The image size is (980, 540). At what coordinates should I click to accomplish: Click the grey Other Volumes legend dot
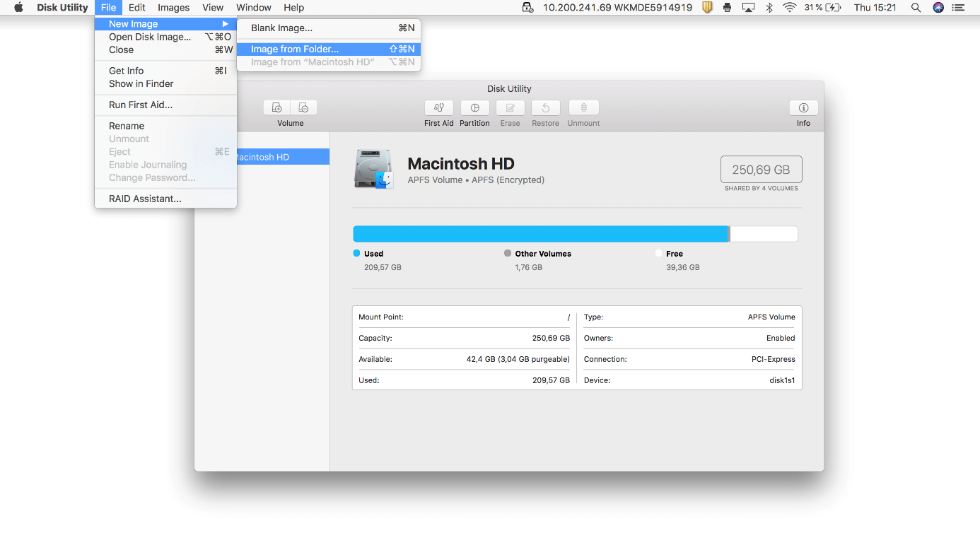coord(508,253)
